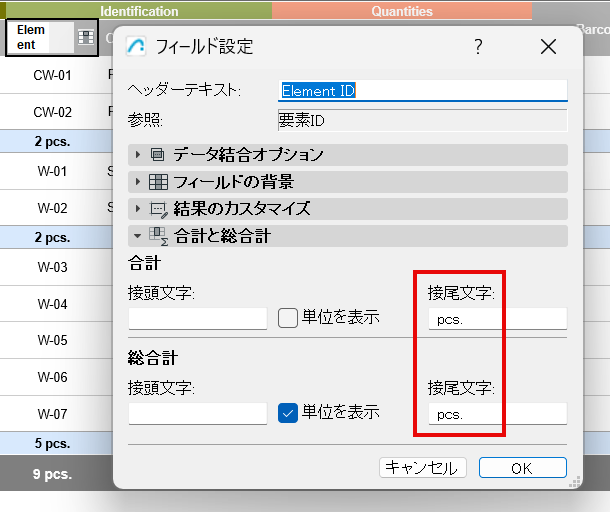Confirm settings with the OK button

(x=522, y=468)
